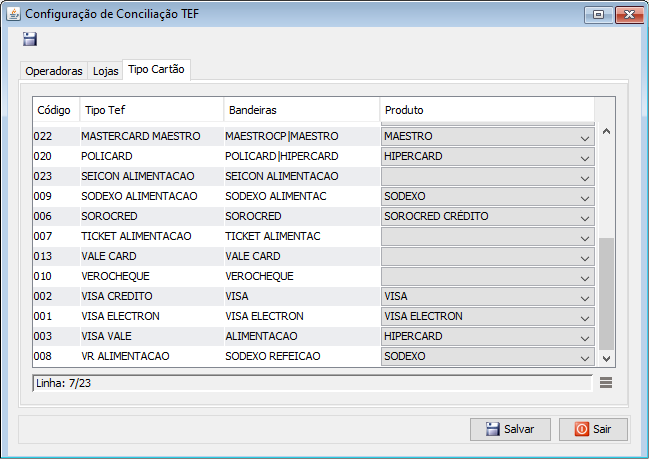Screen dimensions: 649x459
Task: Close the Configuração de Conciliação TEF window
Action: 629,14
